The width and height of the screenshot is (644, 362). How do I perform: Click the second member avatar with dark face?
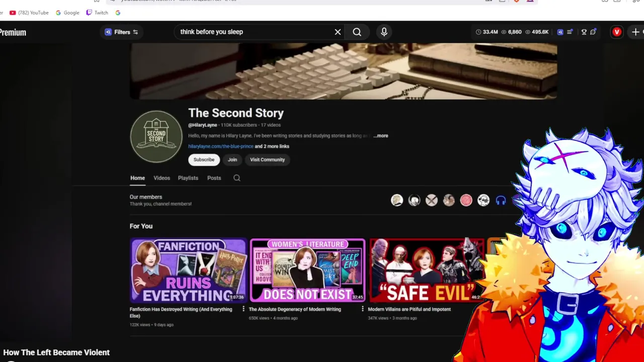click(414, 201)
